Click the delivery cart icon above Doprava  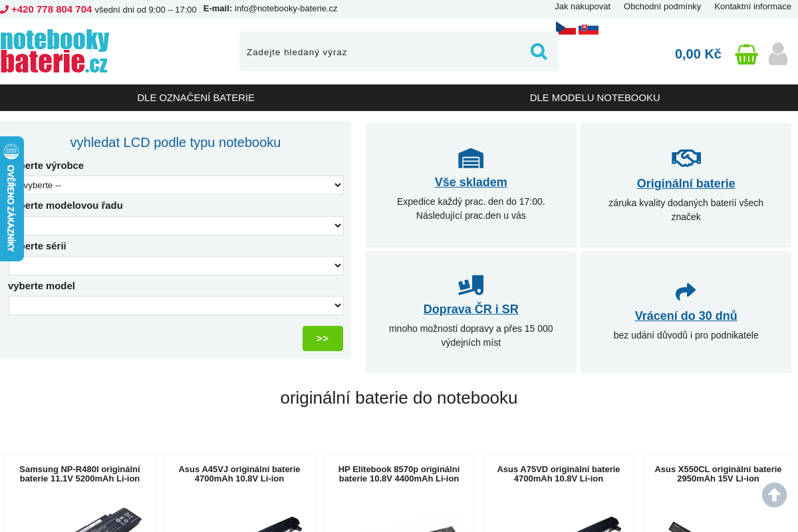coord(471,285)
